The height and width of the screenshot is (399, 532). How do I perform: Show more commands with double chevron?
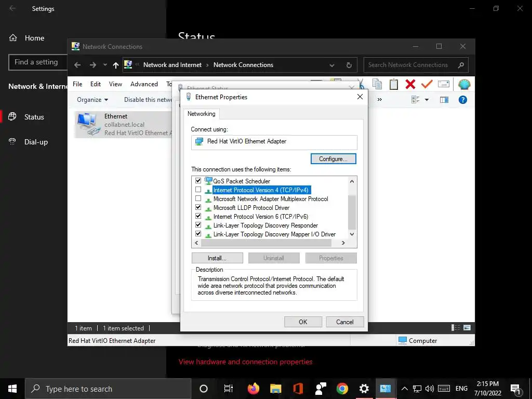point(380,100)
